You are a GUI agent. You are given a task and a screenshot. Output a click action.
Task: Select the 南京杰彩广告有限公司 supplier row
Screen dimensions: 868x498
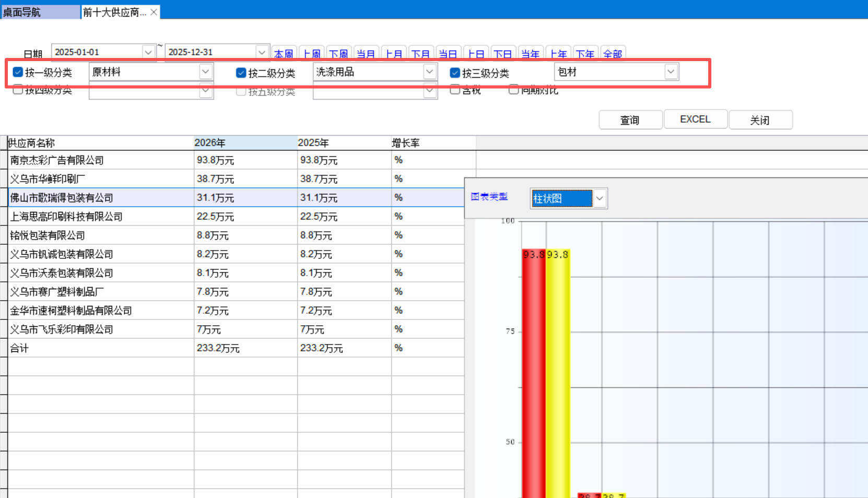[x=57, y=160]
